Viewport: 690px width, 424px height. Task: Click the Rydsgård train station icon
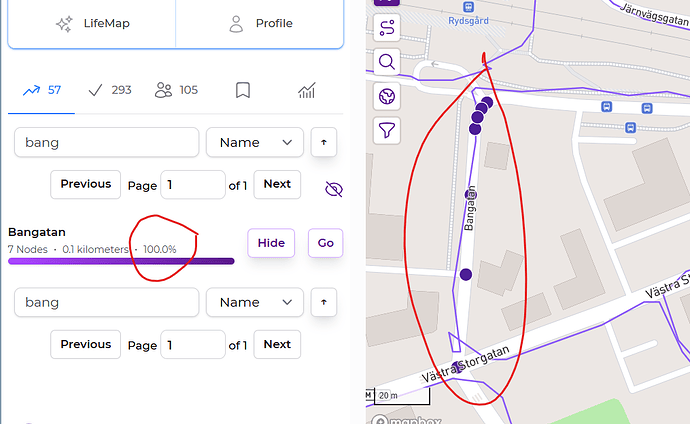coord(469,7)
